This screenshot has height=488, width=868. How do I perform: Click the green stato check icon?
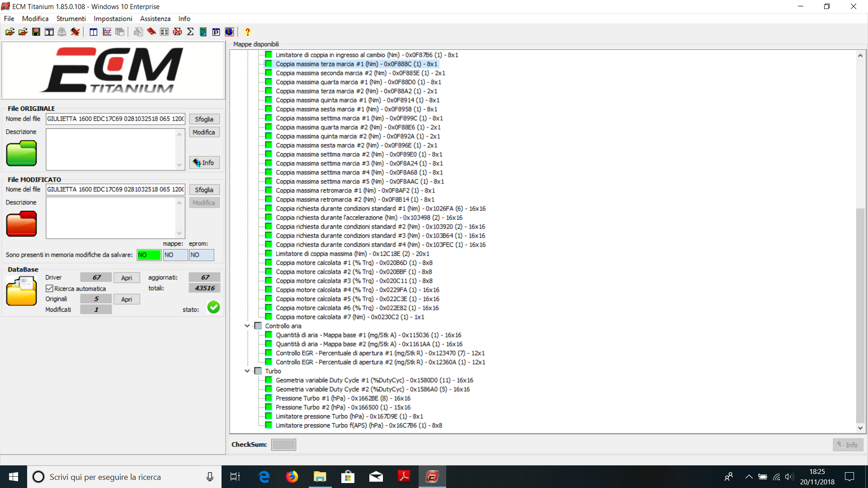[x=213, y=307]
